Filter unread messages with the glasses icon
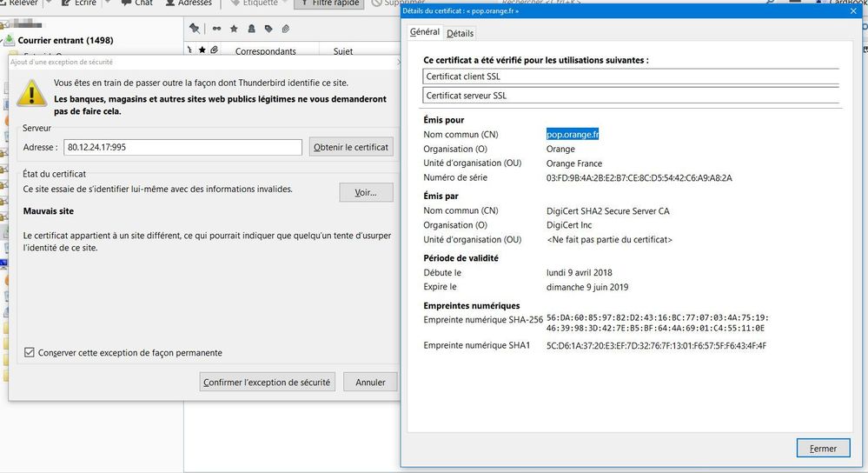868x473 pixels. pyautogui.click(x=216, y=29)
